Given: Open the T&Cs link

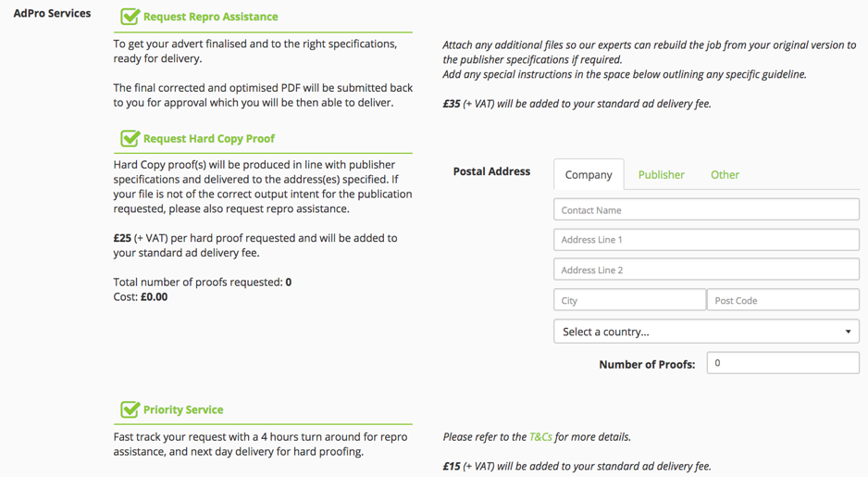Looking at the screenshot, I should 540,436.
